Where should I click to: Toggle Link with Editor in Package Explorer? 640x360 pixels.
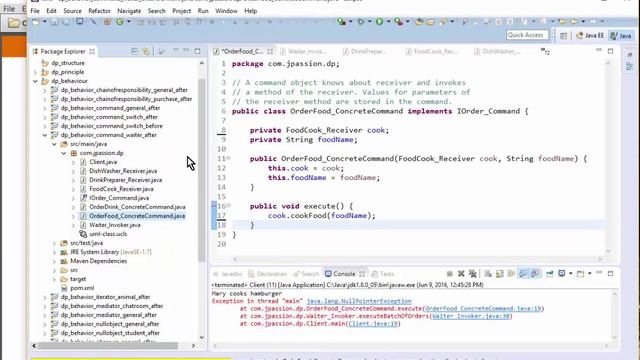tap(146, 51)
